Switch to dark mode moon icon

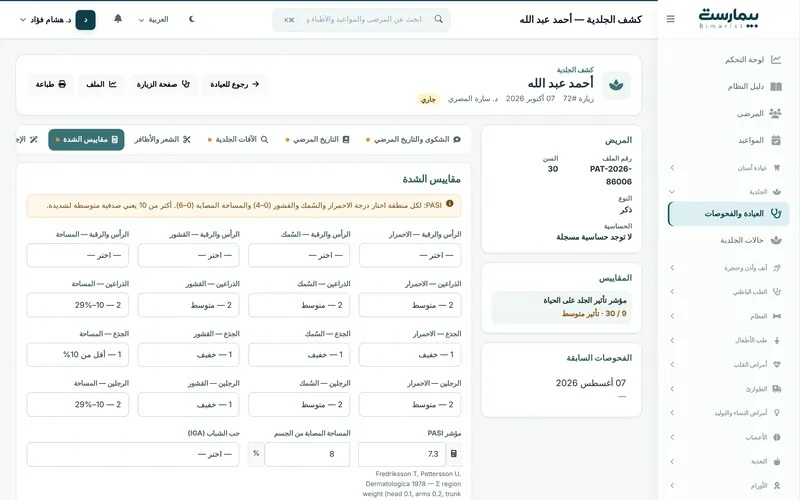(192, 19)
